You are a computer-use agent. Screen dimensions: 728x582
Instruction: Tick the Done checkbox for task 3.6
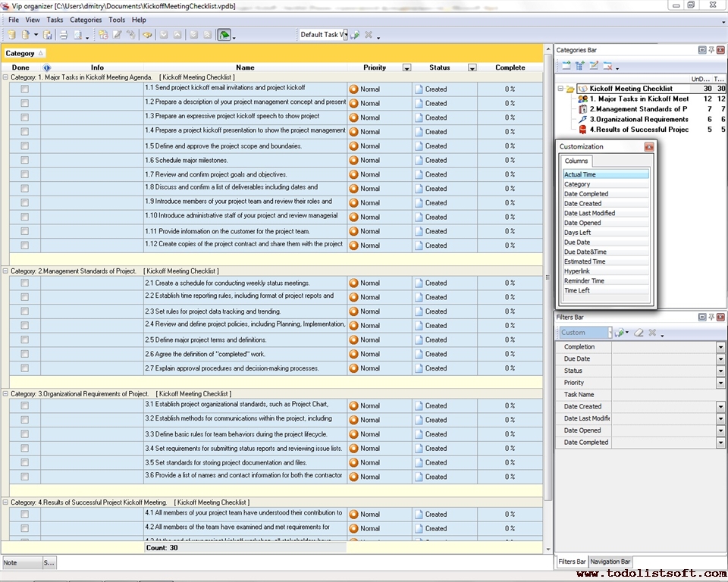[x=24, y=477]
